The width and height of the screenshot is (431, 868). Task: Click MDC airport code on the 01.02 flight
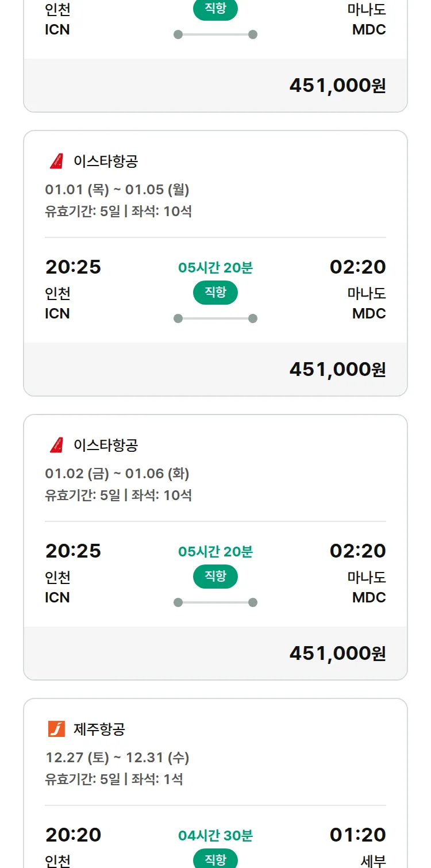pos(369,598)
